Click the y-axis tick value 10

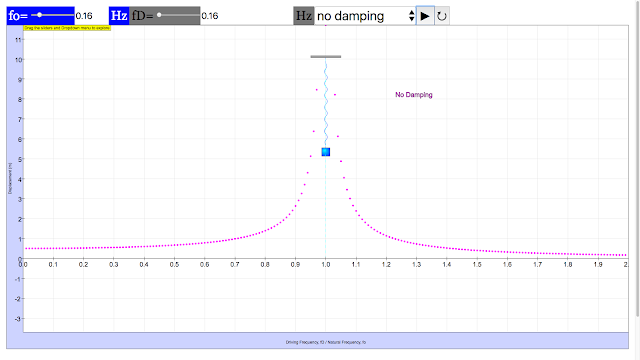coord(18,60)
